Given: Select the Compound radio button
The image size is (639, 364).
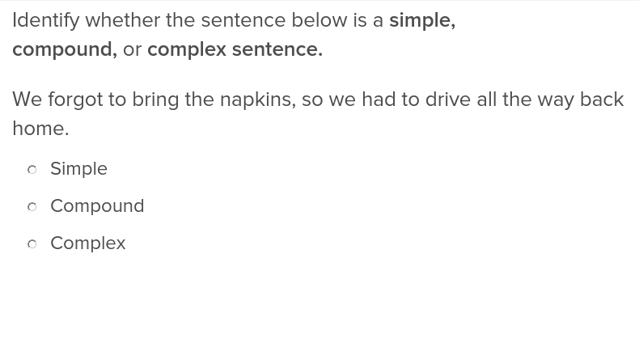Looking at the screenshot, I should [32, 207].
